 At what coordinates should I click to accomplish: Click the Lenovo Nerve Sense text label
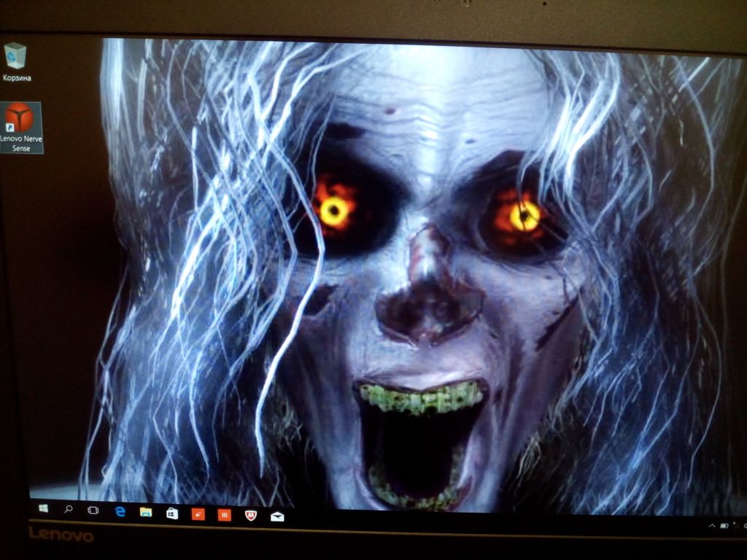click(21, 144)
